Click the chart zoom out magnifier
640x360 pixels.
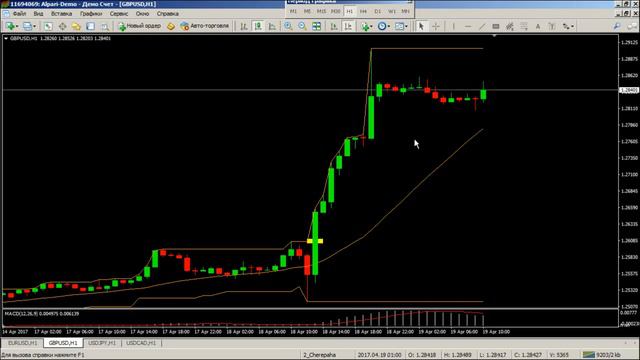coord(302,26)
